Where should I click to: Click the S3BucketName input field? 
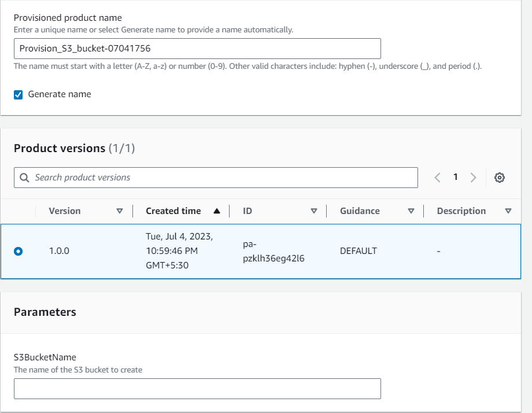click(x=197, y=388)
